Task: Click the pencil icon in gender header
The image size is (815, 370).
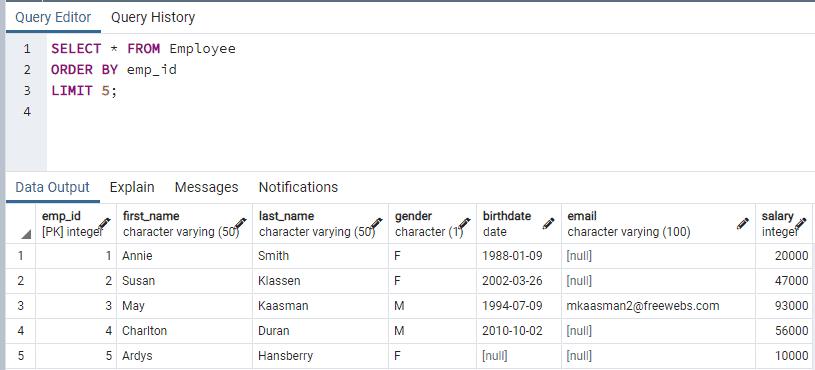Action: point(465,223)
